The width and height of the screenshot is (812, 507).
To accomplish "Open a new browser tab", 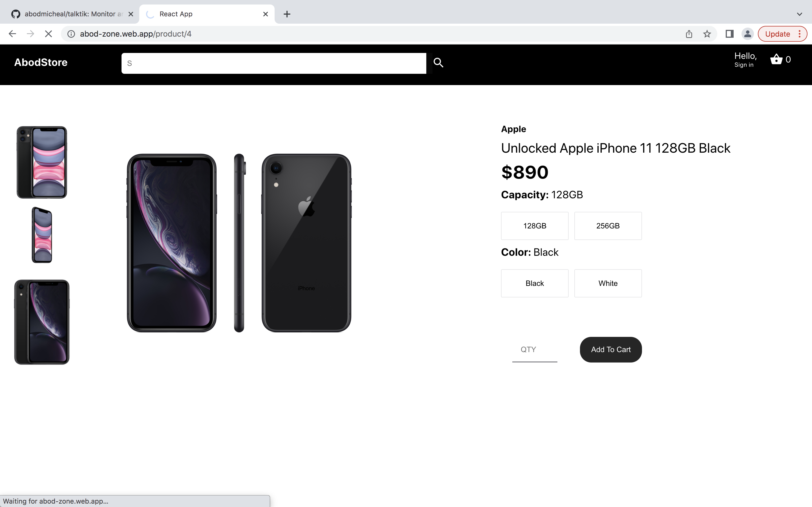I will click(x=287, y=14).
